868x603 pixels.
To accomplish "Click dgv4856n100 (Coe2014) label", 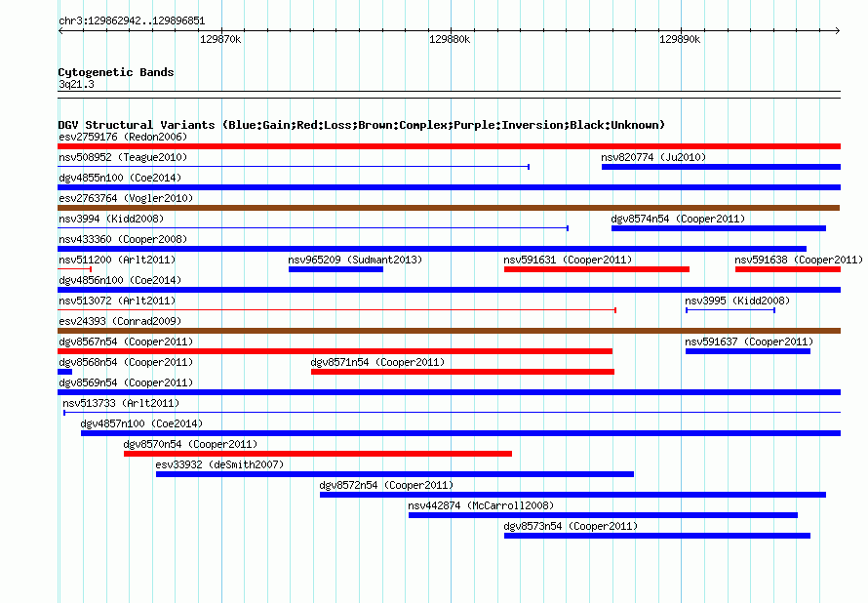I will tap(120, 280).
